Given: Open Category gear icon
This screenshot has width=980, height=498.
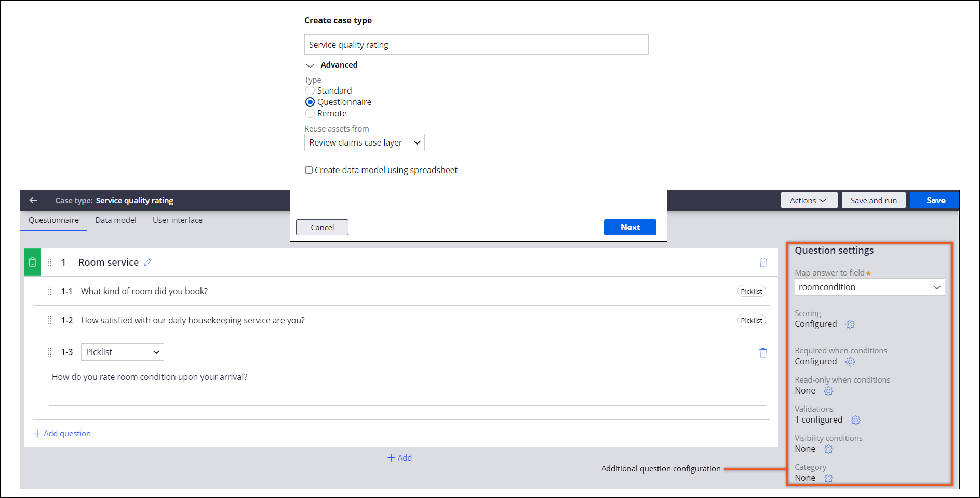Looking at the screenshot, I should [828, 478].
